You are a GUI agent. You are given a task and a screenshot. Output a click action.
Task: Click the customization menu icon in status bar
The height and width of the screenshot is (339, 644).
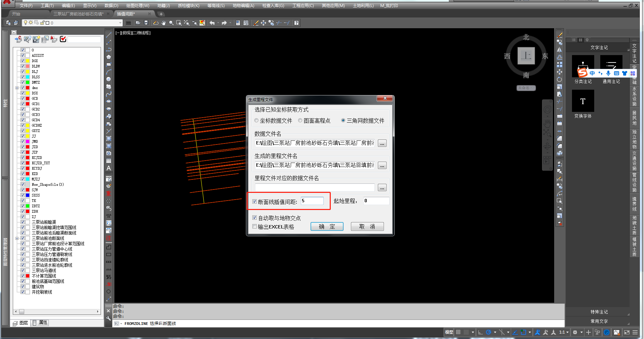(635, 332)
